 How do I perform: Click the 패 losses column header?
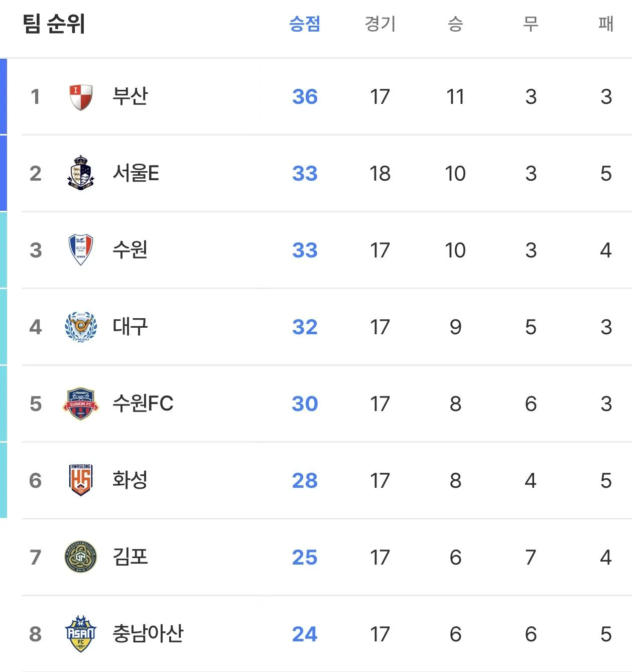[606, 24]
